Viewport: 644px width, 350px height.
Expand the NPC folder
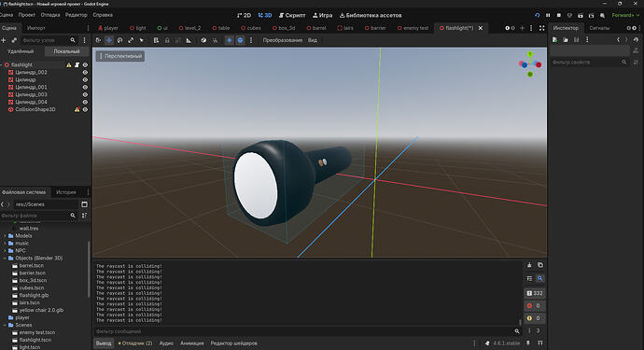tap(5, 250)
